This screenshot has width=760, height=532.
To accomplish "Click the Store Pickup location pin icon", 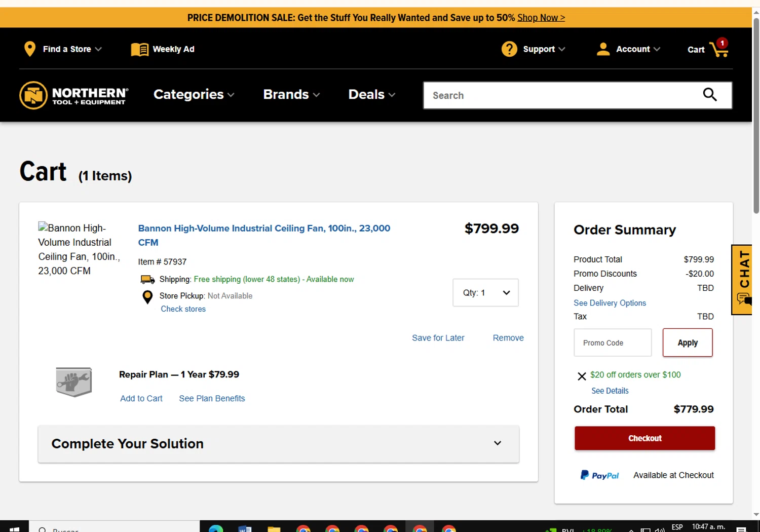I will 147,297.
